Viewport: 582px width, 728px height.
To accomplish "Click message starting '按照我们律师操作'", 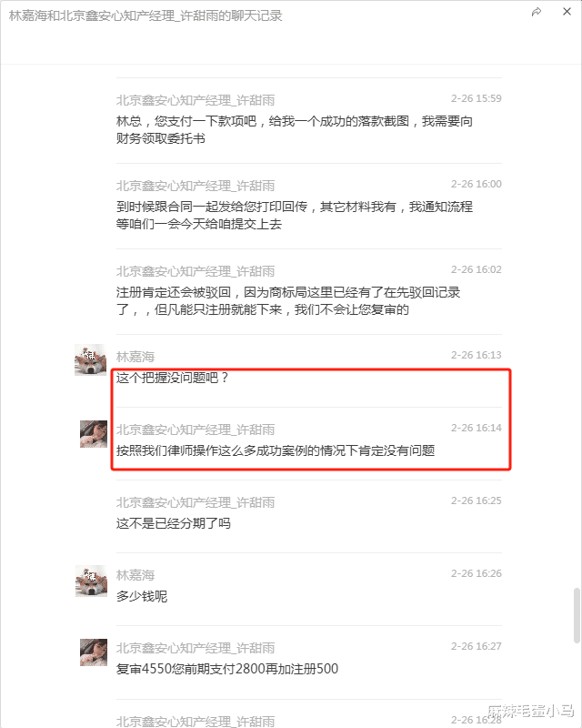I will [x=276, y=450].
